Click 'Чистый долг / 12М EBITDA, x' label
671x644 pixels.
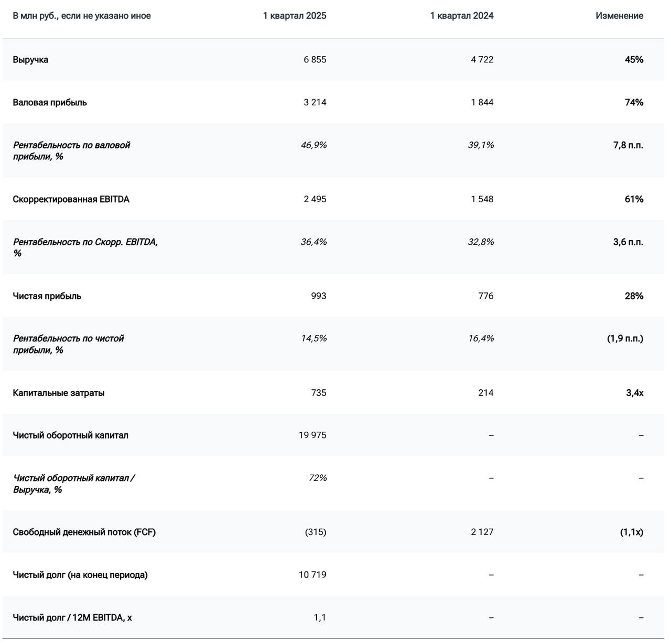72,618
